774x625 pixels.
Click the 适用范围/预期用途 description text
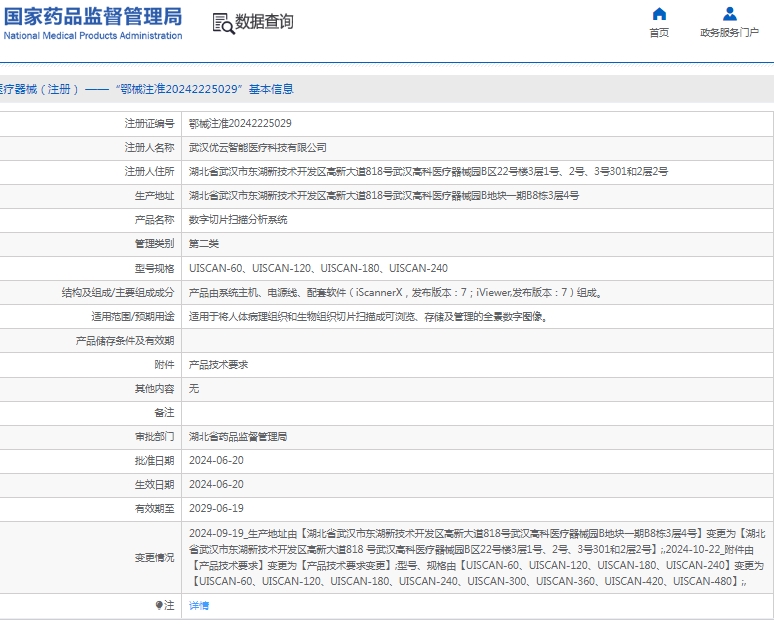(x=368, y=316)
